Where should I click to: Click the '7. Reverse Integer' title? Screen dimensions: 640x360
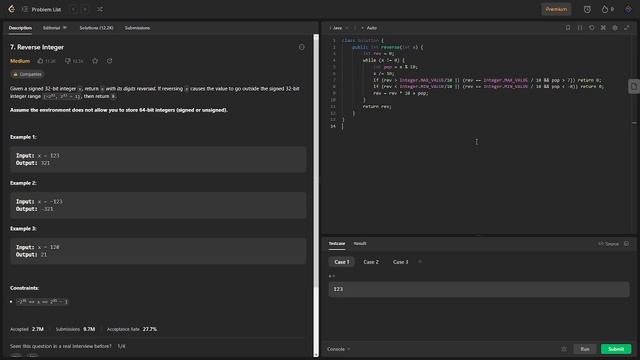coord(37,47)
